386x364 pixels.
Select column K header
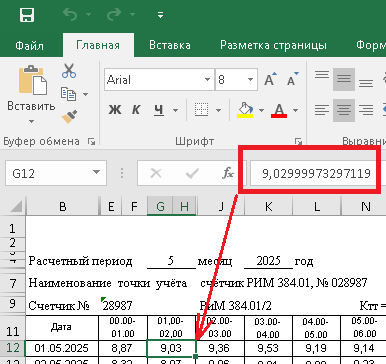pos(268,207)
